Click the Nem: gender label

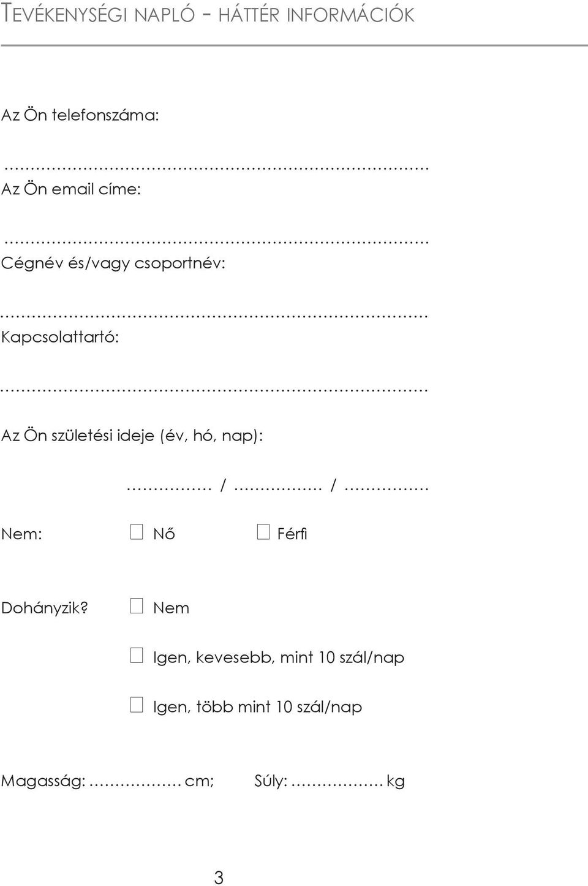(21, 534)
